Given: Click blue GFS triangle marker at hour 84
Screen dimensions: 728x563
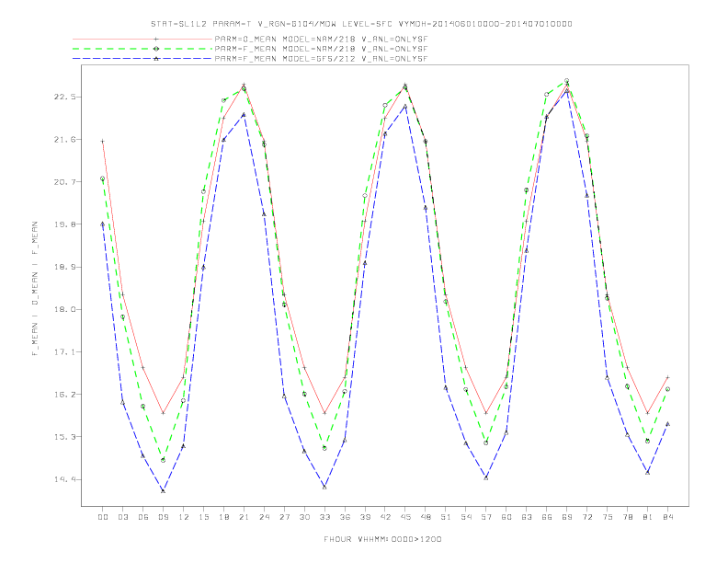Looking at the screenshot, I should pyautogui.click(x=667, y=424).
